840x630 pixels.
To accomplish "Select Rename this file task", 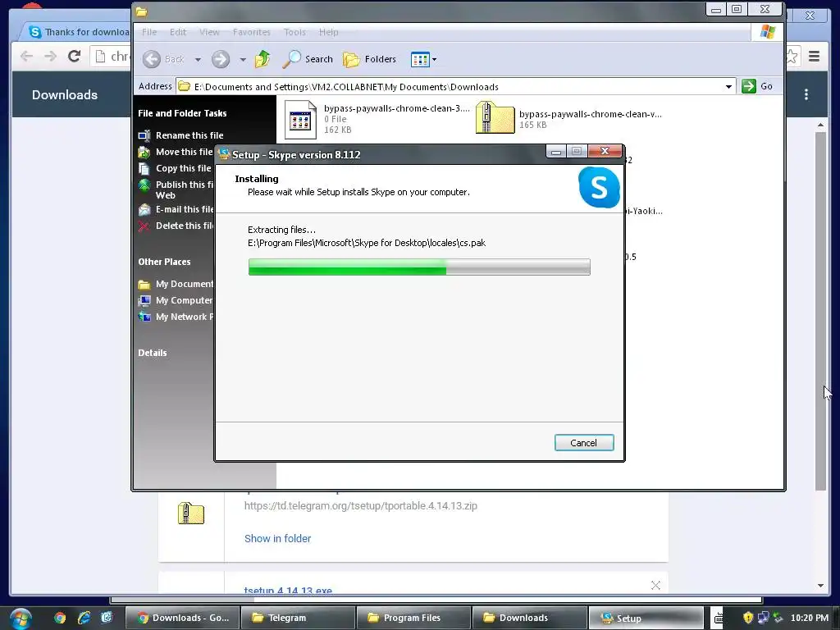I will coord(189,135).
